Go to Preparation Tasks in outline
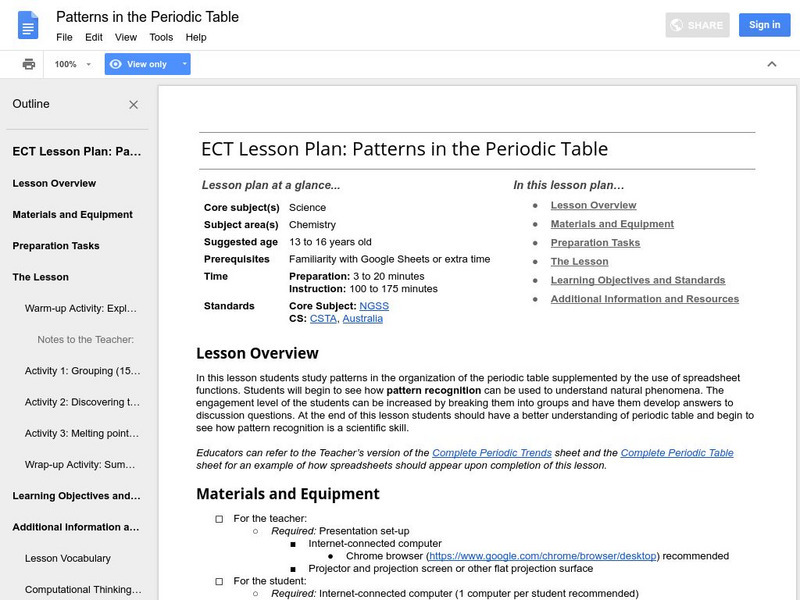This screenshot has height=600, width=800. (x=56, y=246)
